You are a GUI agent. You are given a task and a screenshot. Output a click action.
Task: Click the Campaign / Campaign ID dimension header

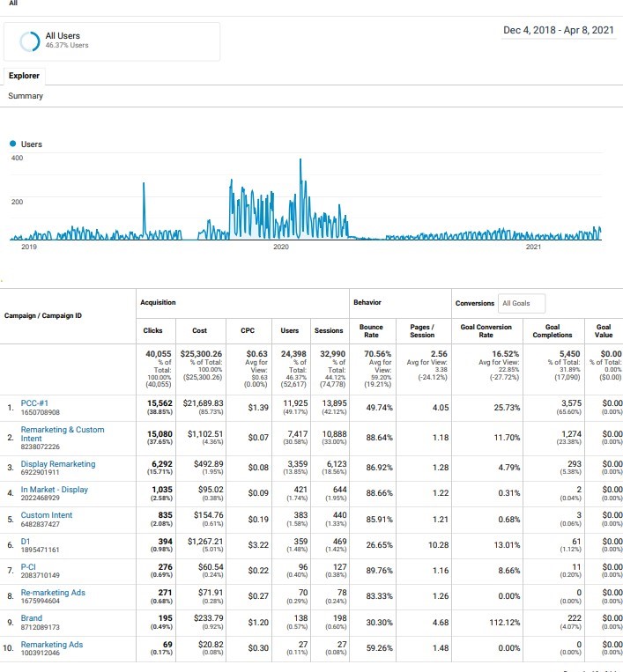[x=43, y=315]
